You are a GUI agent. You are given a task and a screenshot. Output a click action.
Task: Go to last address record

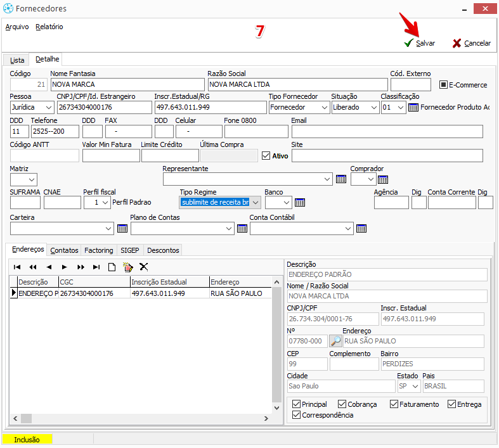(x=96, y=267)
